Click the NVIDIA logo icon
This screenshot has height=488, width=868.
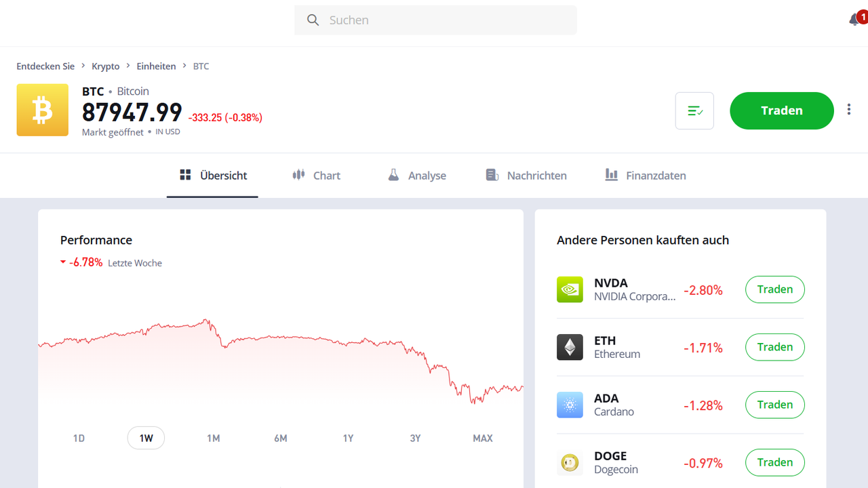coord(570,289)
